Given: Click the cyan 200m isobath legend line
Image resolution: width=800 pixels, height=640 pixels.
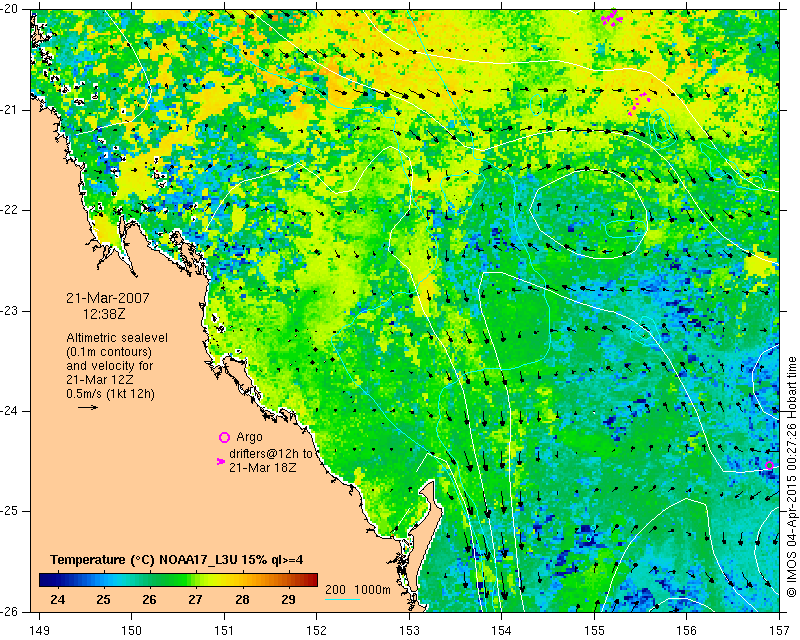Looking at the screenshot, I should click(342, 599).
